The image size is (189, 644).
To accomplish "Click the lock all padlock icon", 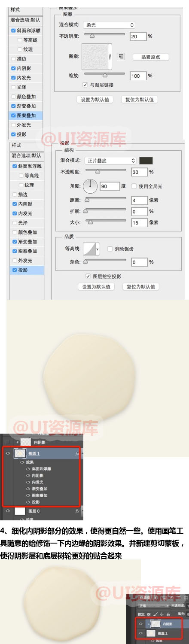I will pyautogui.click(x=168, y=614).
